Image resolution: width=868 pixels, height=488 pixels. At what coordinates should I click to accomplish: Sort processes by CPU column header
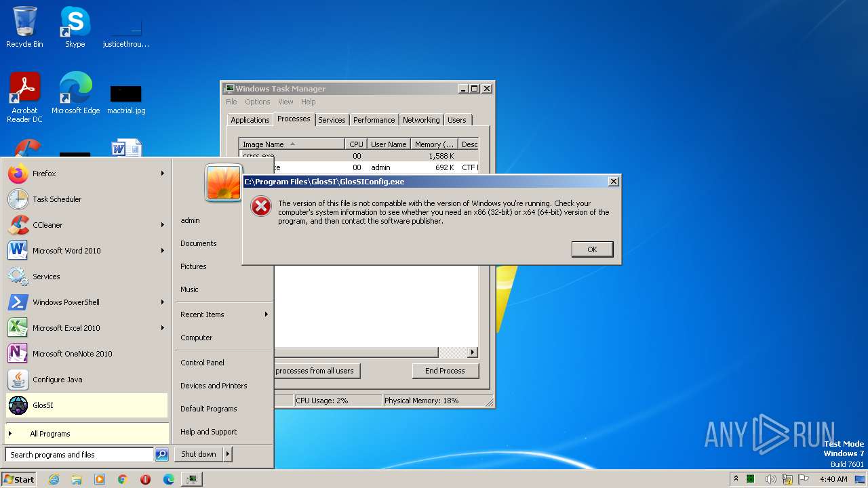(356, 144)
